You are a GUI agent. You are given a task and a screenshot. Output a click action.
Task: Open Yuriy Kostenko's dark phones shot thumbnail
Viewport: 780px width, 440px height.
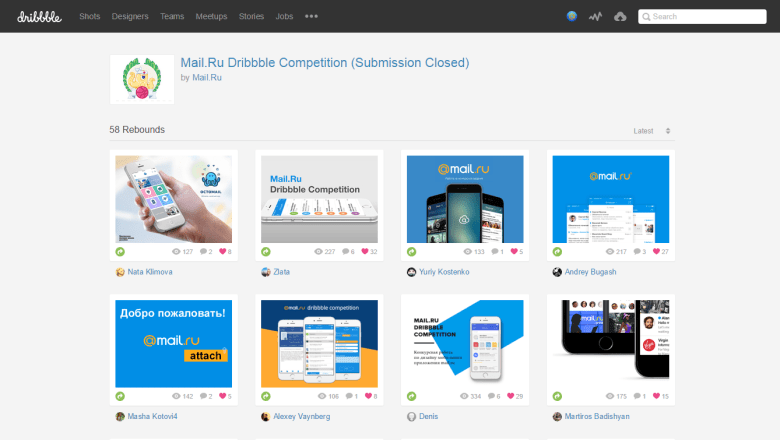(x=465, y=199)
